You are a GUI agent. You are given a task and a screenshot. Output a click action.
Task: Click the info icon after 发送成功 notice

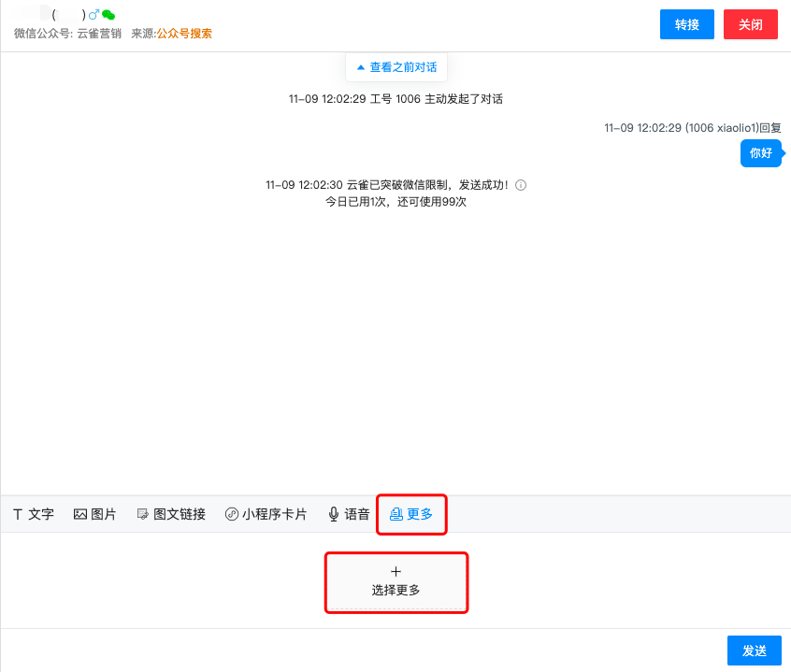[521, 185]
